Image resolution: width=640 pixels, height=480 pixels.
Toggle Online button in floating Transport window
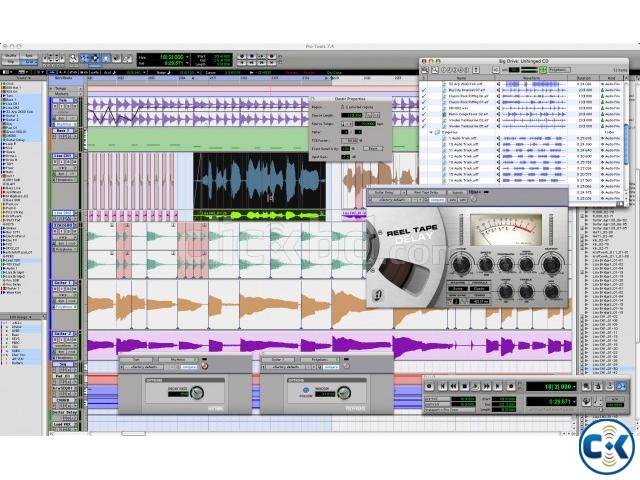pyautogui.click(x=429, y=386)
